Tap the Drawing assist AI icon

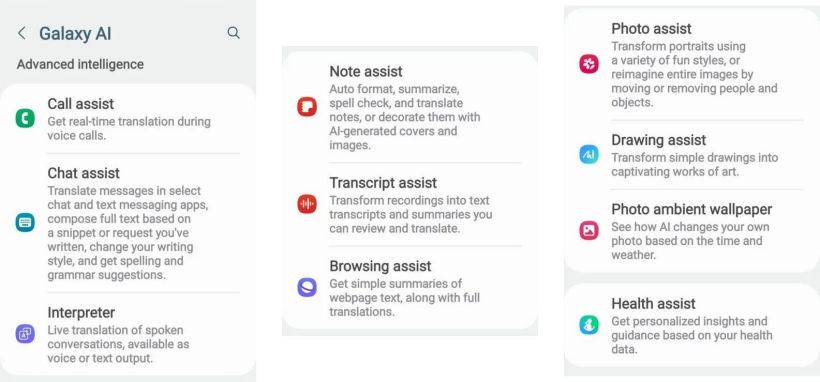(x=589, y=154)
